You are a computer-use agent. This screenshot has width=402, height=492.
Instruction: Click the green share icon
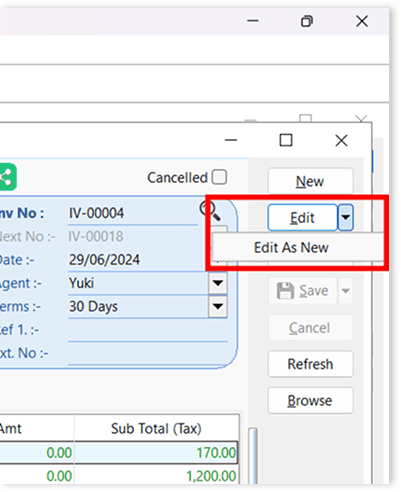[7, 177]
